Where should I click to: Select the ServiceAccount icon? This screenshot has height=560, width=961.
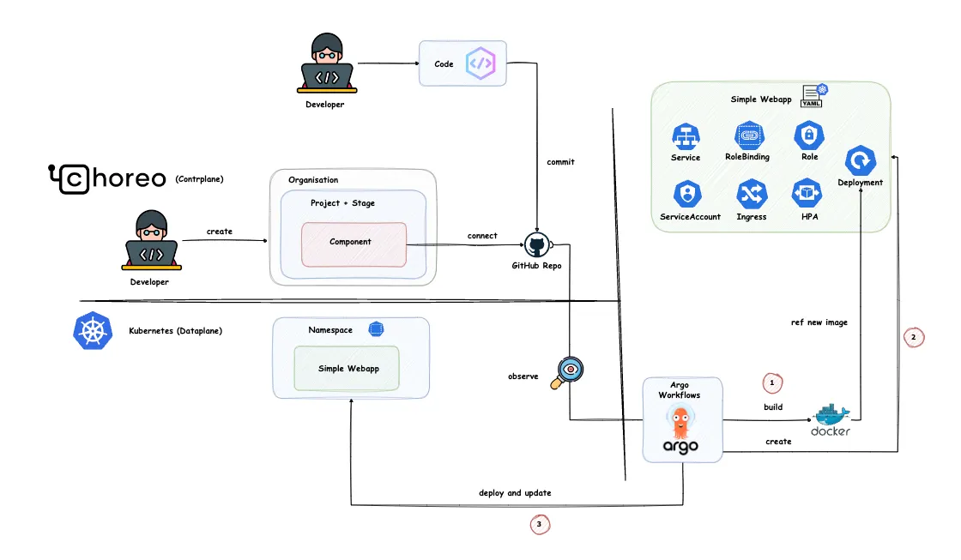click(687, 194)
